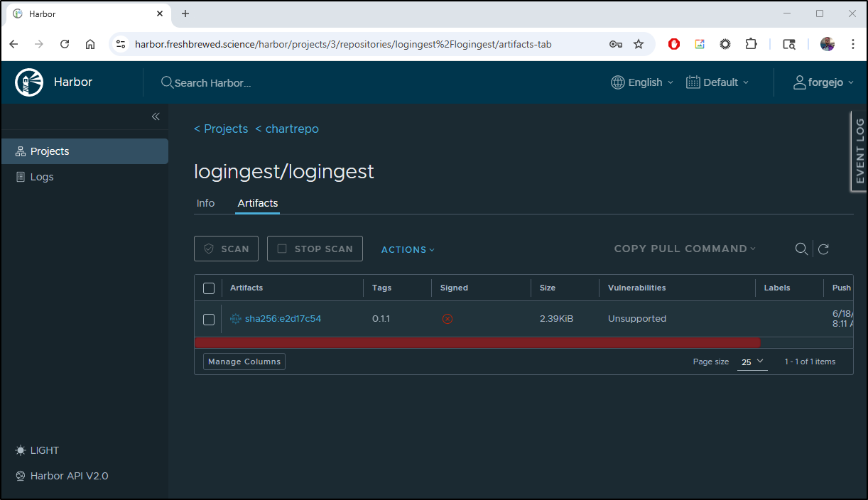Collapse the sidebar with double-chevron icon
This screenshot has height=500, width=868.
pyautogui.click(x=156, y=116)
